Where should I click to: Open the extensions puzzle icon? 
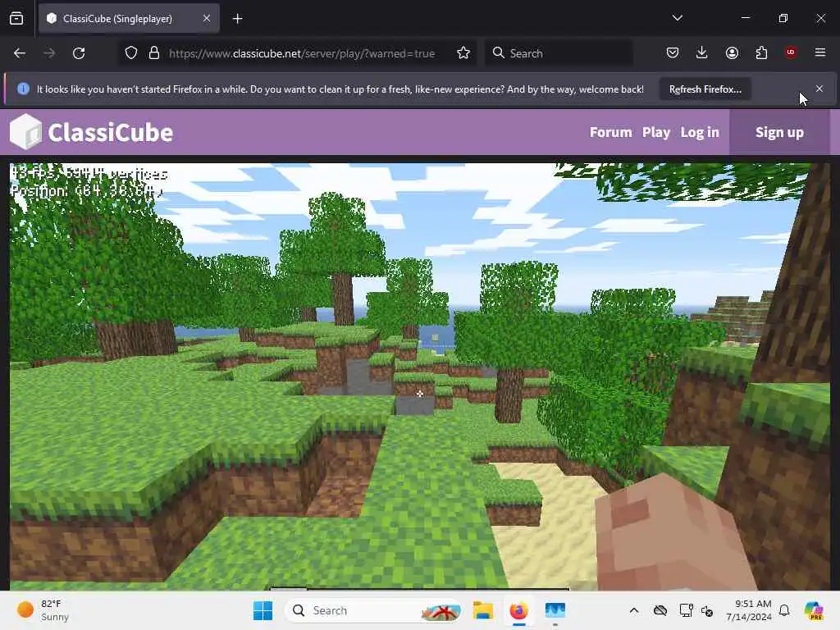point(761,52)
